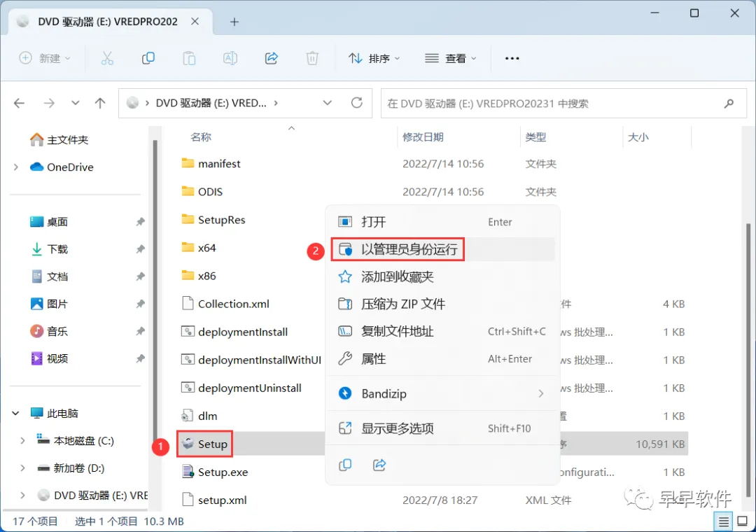756x532 pixels.
Task: Open Downloads 下载 in quick access
Action: [x=49, y=249]
